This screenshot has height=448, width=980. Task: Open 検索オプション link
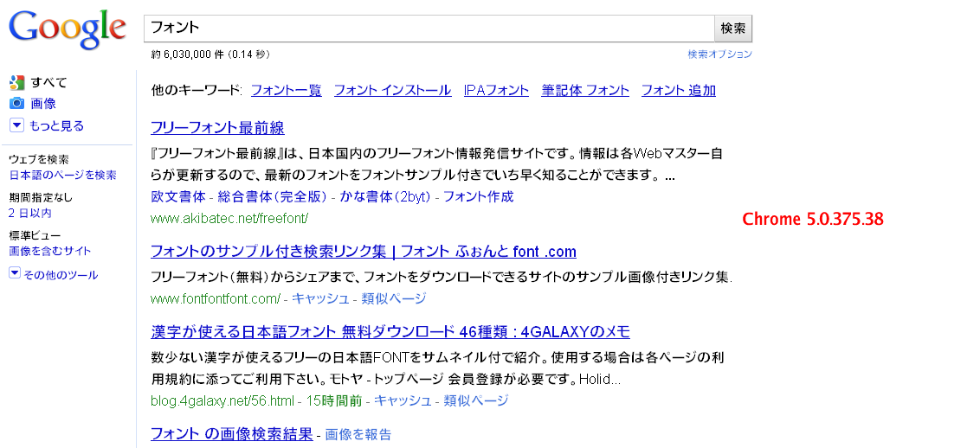tap(720, 54)
